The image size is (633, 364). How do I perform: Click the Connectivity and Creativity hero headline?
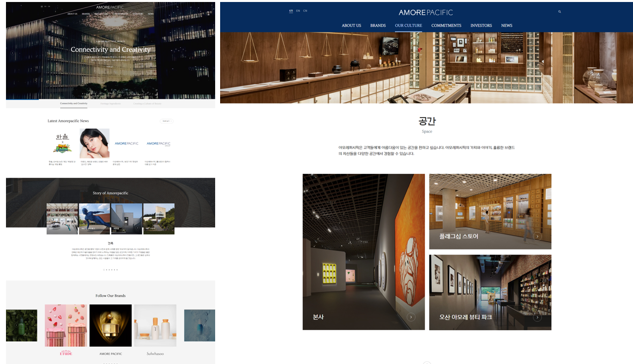[111, 49]
